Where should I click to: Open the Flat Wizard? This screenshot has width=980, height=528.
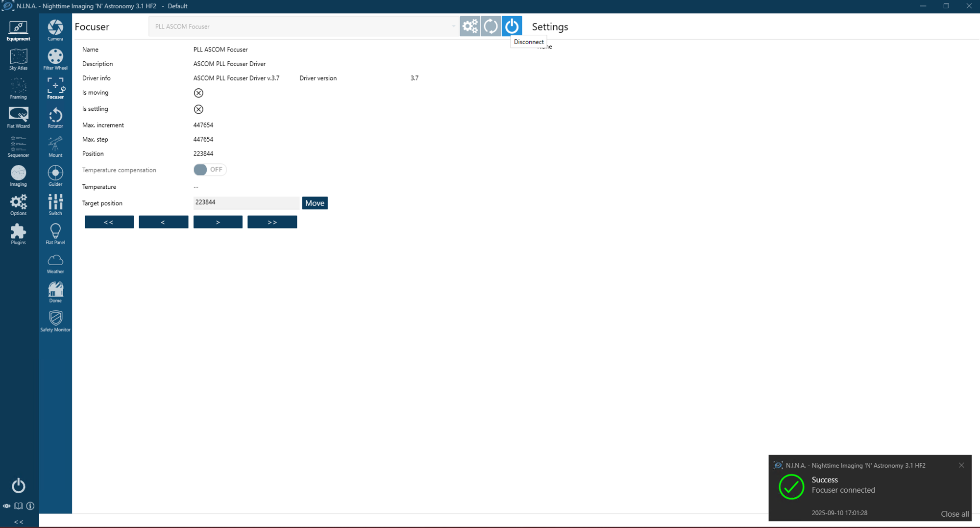coord(19,118)
